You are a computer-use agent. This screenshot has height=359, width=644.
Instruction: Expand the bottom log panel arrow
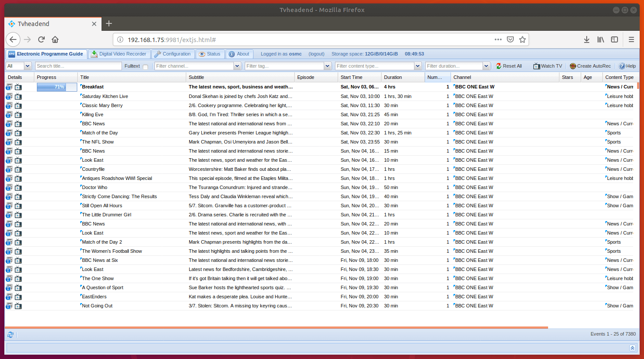(x=632, y=348)
